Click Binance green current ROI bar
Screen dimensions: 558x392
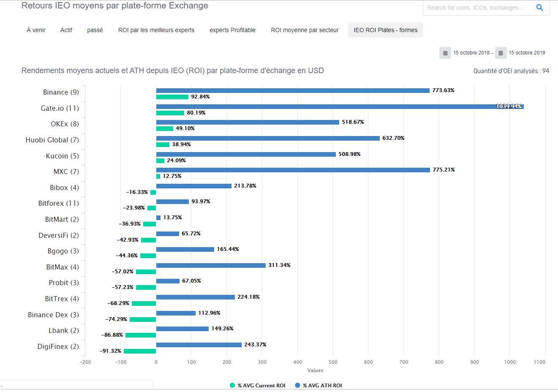point(172,97)
